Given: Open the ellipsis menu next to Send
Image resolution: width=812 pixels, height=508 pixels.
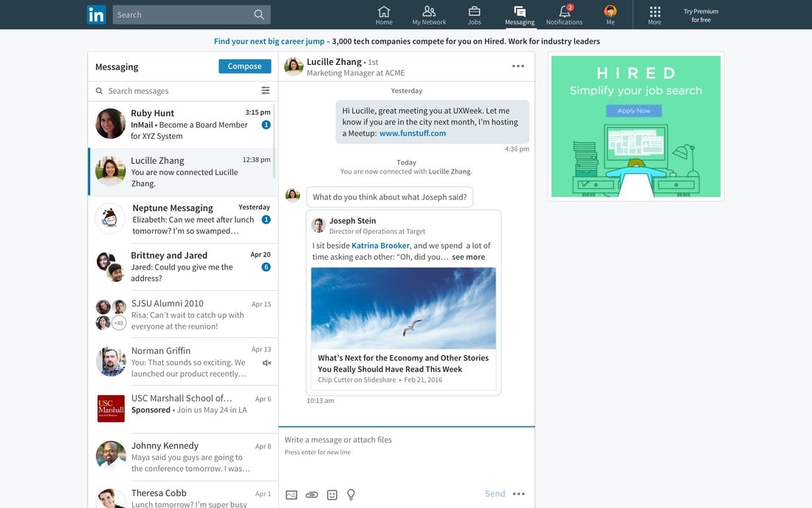Looking at the screenshot, I should click(519, 493).
